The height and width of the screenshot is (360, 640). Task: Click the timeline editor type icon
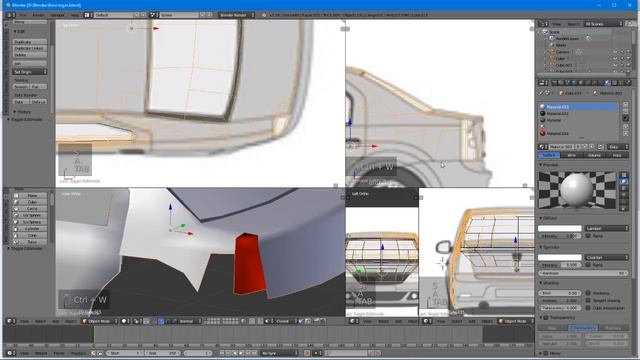[11, 353]
